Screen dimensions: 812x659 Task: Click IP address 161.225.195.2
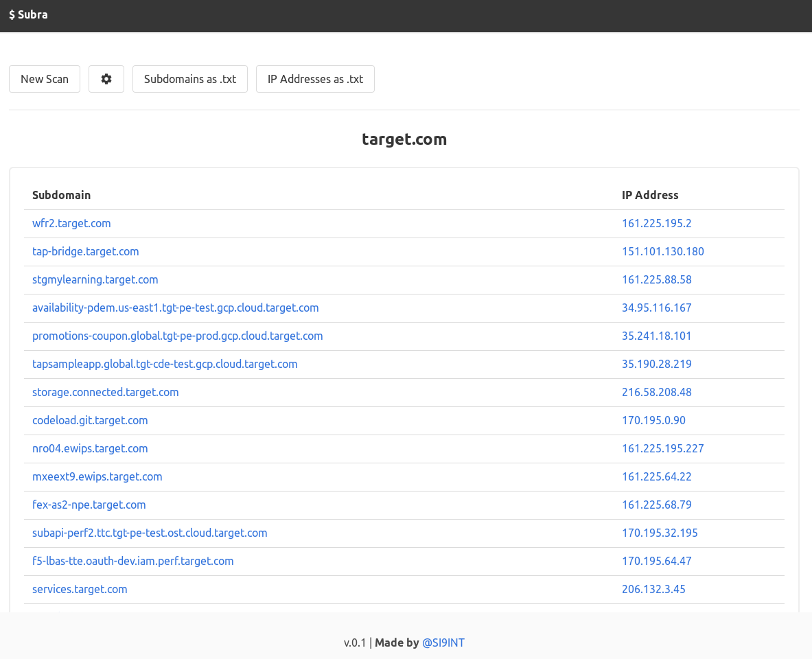pos(657,223)
